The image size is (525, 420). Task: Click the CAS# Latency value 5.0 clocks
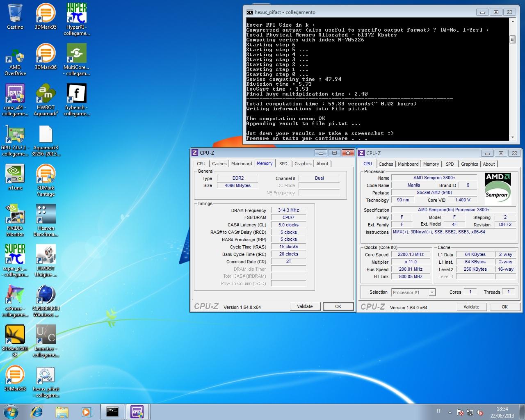pyautogui.click(x=289, y=225)
